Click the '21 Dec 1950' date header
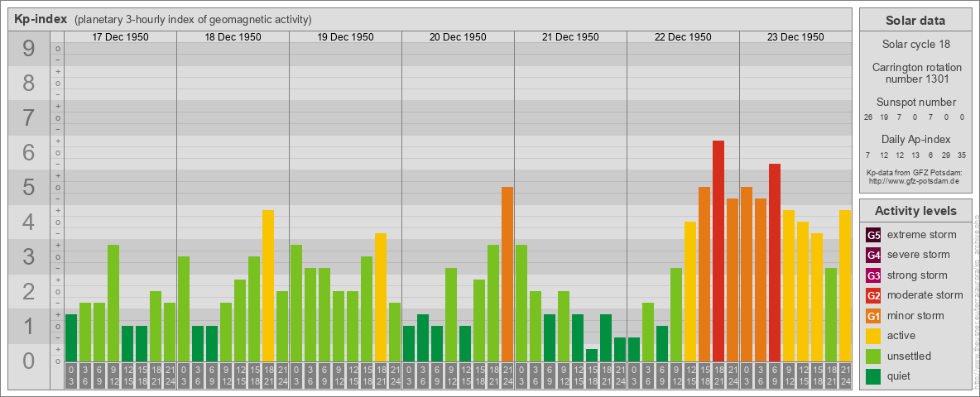980x397 pixels. [570, 37]
